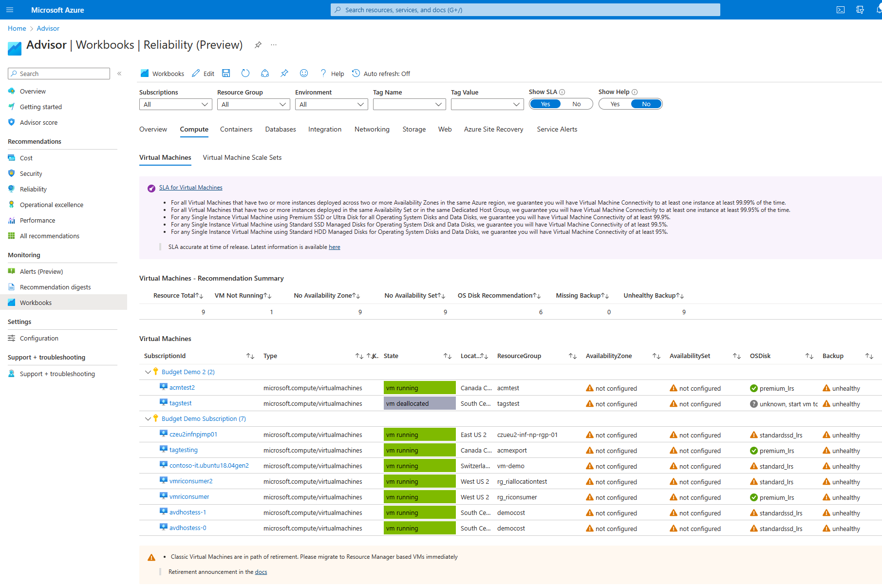This screenshot has width=882, height=588.
Task: Open the Tag Name dropdown
Action: (410, 104)
